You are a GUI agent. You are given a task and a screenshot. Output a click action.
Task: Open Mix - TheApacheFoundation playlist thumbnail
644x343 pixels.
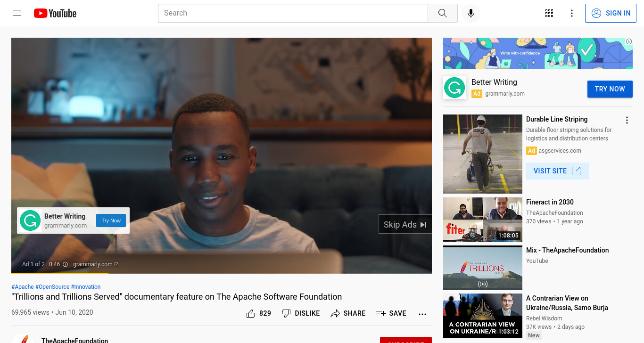(x=483, y=268)
